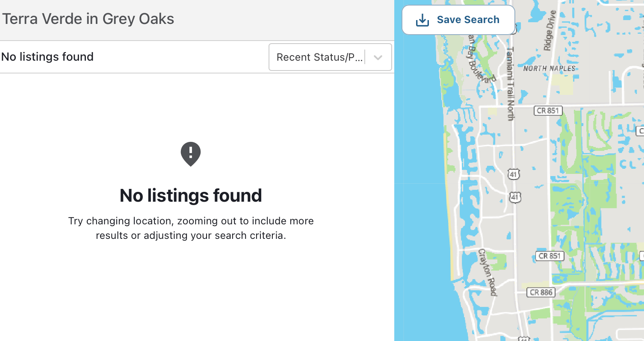644x341 pixels.
Task: Click the Tamiami Trail North road label
Action: pyautogui.click(x=510, y=83)
